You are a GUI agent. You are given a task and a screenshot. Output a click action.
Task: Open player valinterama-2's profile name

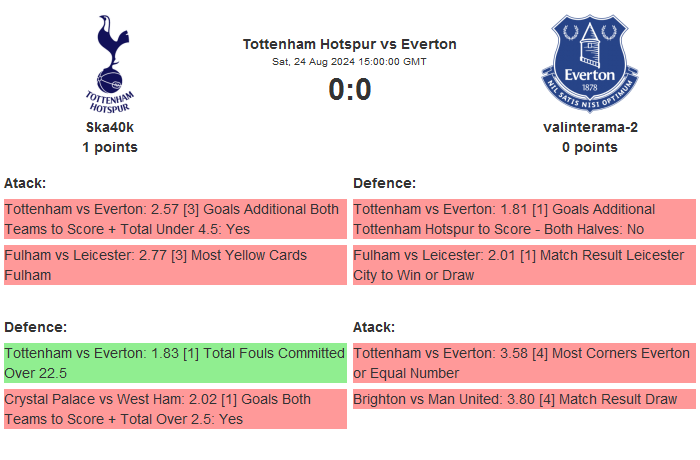pyautogui.click(x=589, y=127)
